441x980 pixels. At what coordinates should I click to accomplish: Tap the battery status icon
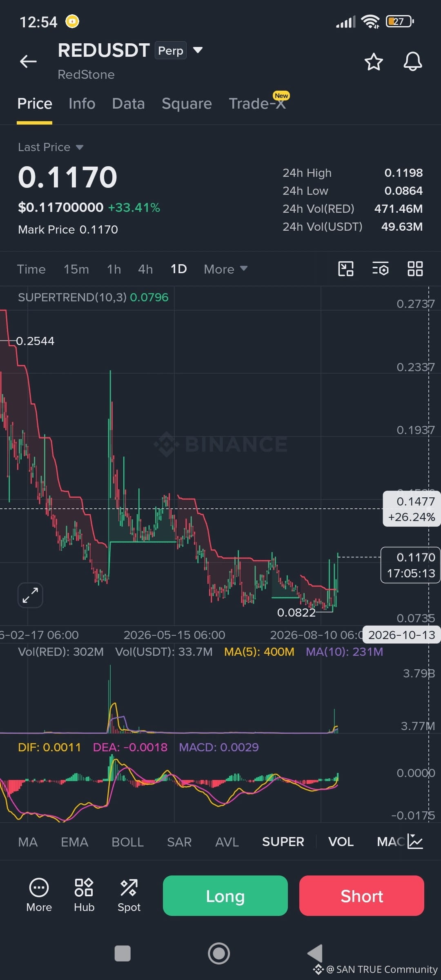(x=400, y=21)
